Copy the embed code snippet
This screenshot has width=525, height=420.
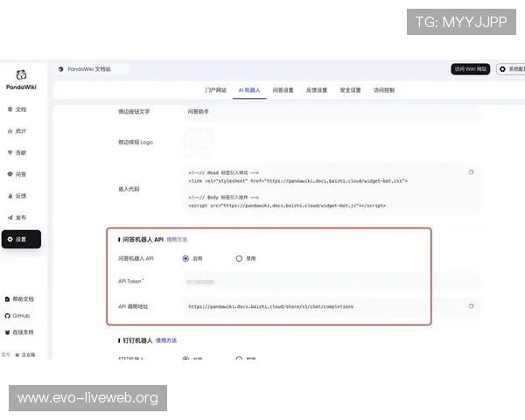[471, 172]
